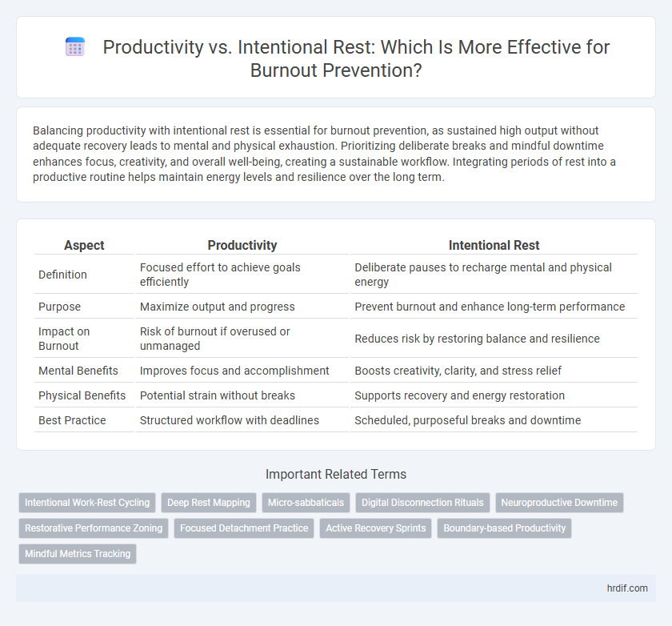
Task: Click 'Improves focus and accomplishment' cell
Action: (242, 371)
